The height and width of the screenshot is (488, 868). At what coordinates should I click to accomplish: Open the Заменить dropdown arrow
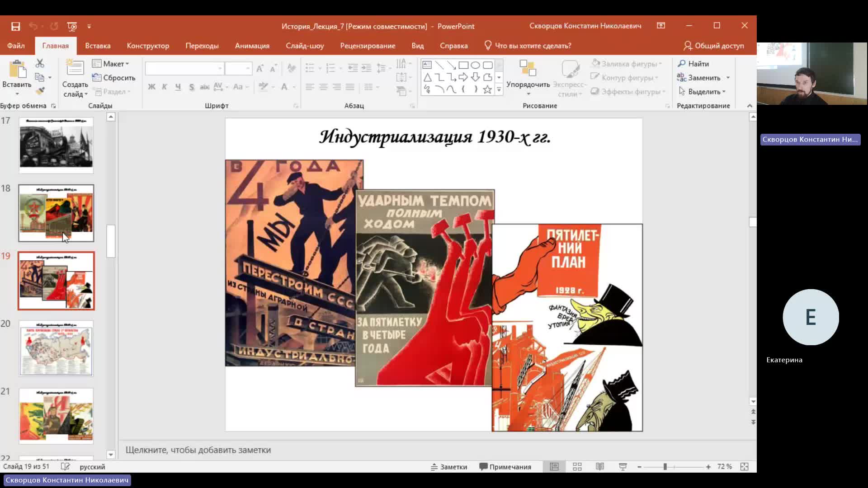pos(728,78)
